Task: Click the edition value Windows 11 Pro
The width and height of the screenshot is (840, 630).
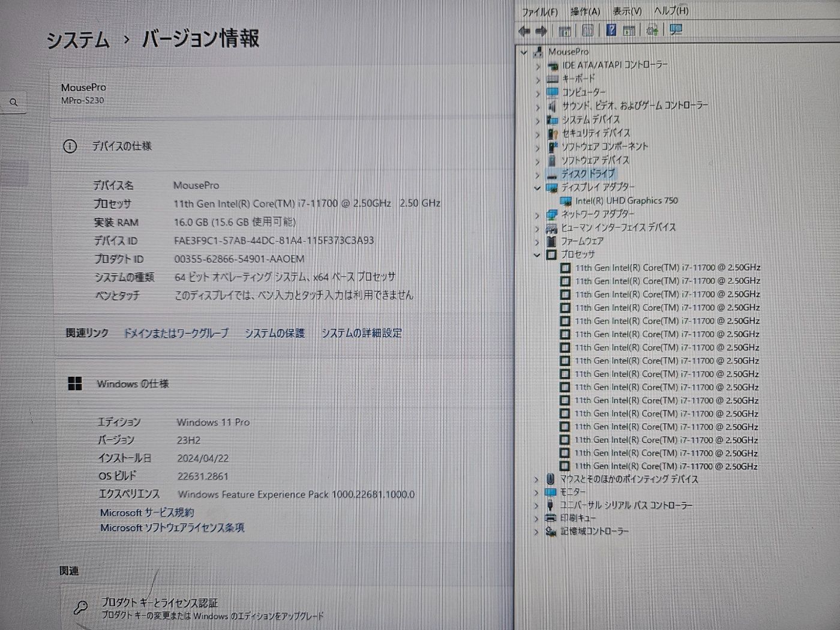Action: click(x=213, y=422)
